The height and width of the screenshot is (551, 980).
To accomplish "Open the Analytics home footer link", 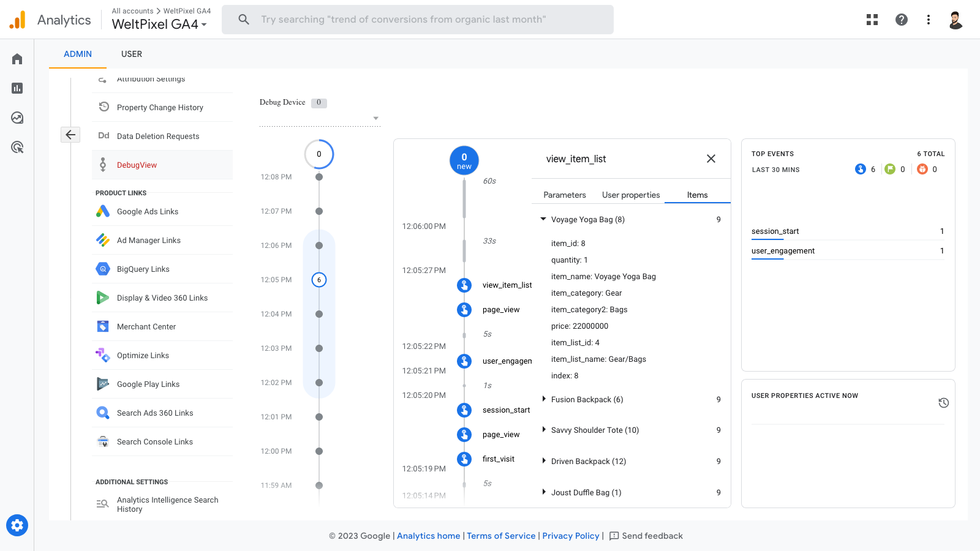I will 428,536.
